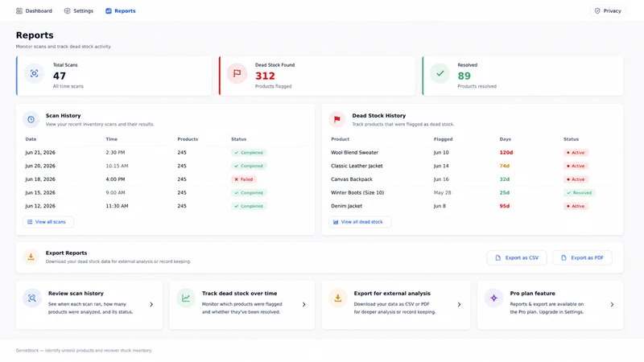
Task: Click the 2:30 PM scan time
Action: pos(115,153)
